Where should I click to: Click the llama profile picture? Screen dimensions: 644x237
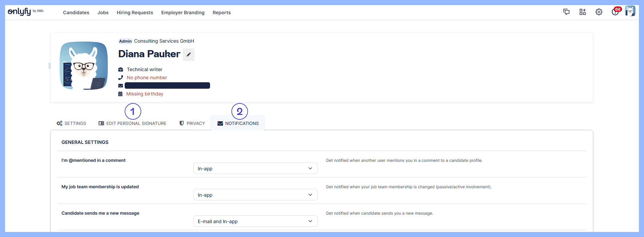coord(84,66)
